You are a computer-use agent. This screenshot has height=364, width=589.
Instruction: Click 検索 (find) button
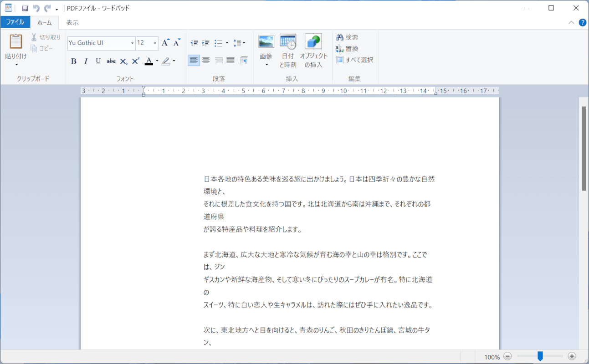coord(347,37)
